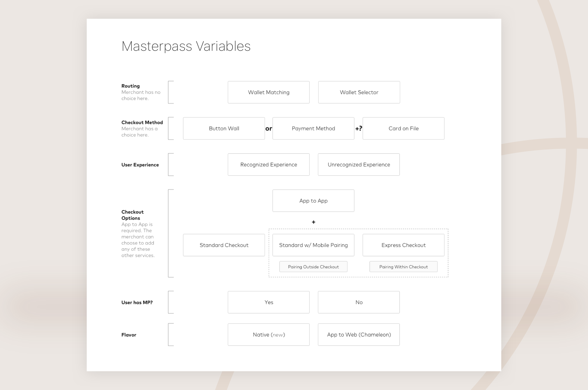Select the Native (new) flavor box
The height and width of the screenshot is (390, 588).
[x=269, y=335]
